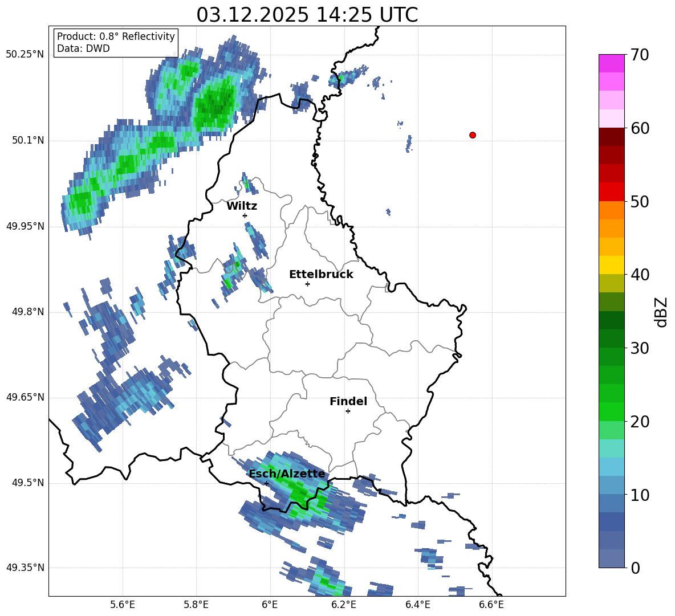The width and height of the screenshot is (675, 616).
Task: Click the 6.2°E longitude axis label
Action: tap(344, 605)
